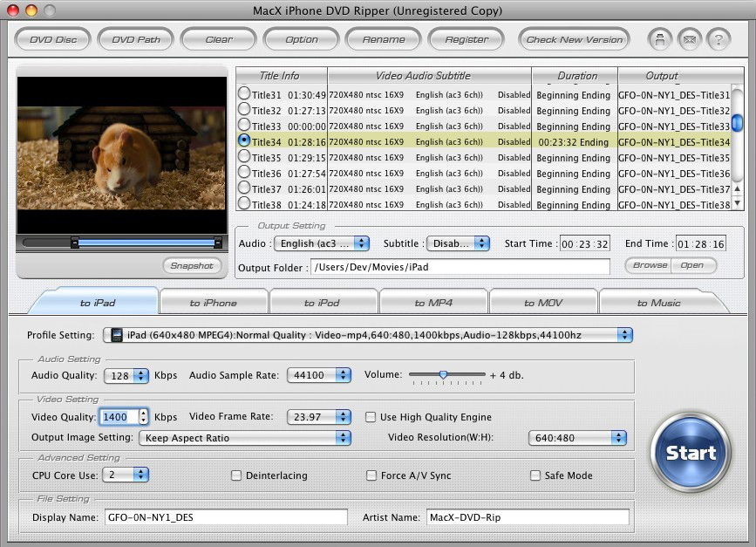756x547 pixels.
Task: Click the hamster video preview
Action: (x=121, y=157)
